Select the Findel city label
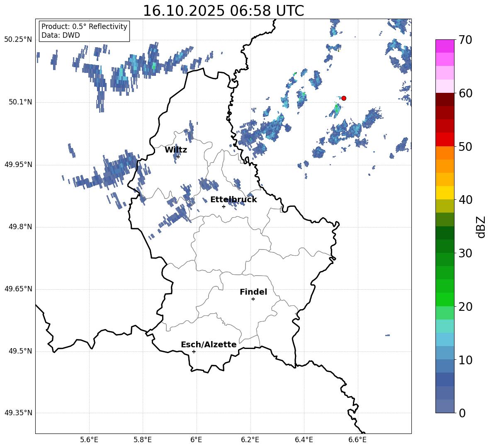The height and width of the screenshot is (448, 491). (253, 292)
